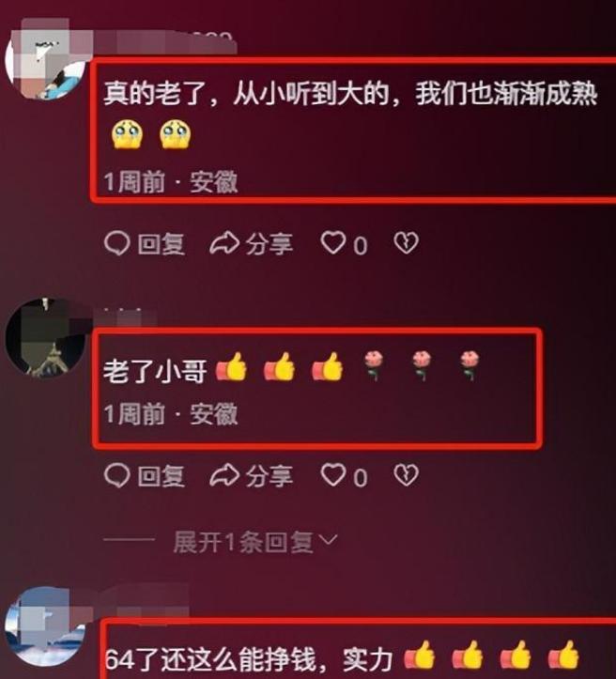This screenshot has height=679, width=616.
Task: Dislike the 老了小哥 comment with broken heart
Action: (x=406, y=475)
